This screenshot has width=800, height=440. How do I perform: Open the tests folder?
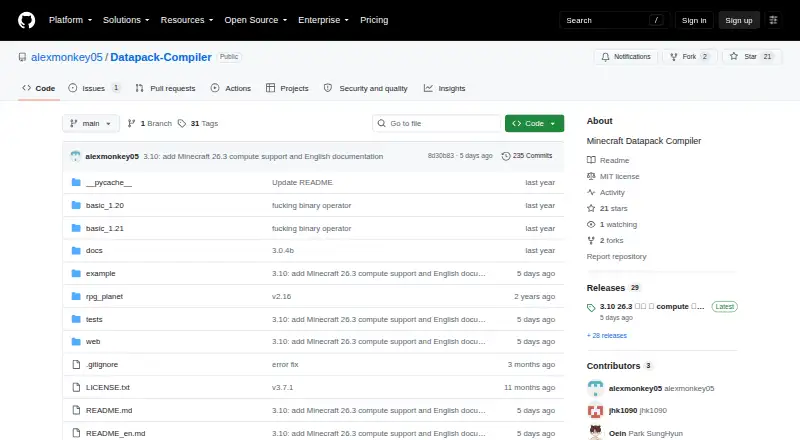(94, 320)
